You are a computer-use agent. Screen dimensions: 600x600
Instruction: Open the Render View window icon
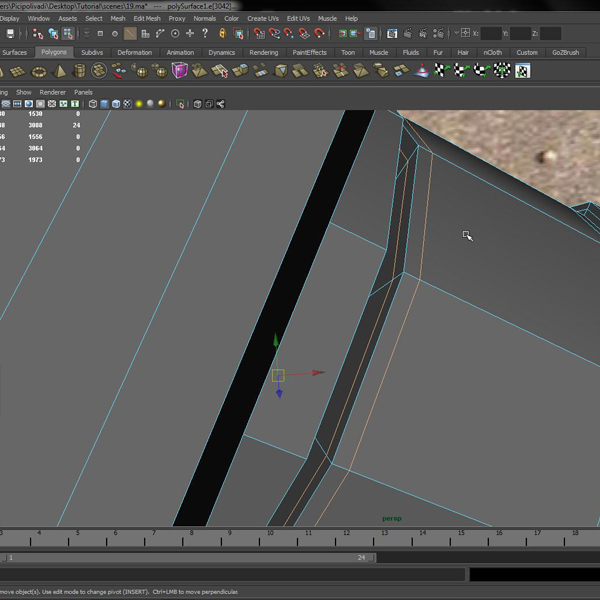pos(392,34)
